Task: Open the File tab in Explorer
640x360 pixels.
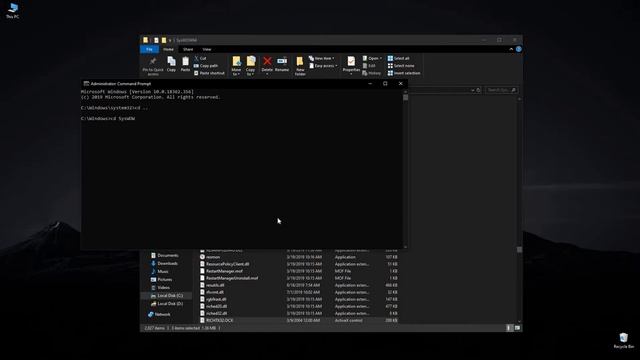Action: point(149,49)
